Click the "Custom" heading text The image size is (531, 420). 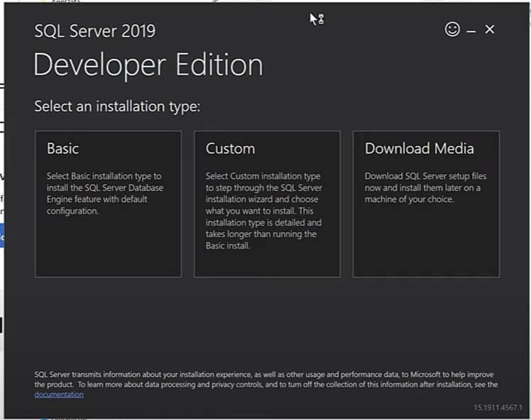coord(230,149)
